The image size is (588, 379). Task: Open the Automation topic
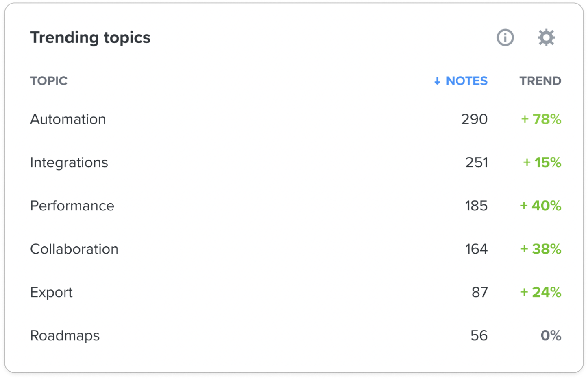68,119
